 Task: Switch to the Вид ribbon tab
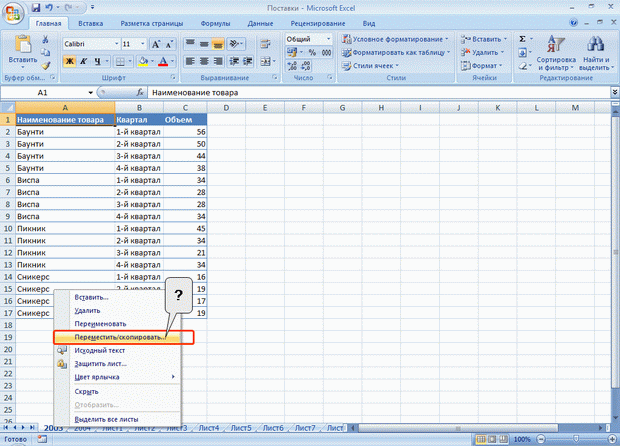369,23
